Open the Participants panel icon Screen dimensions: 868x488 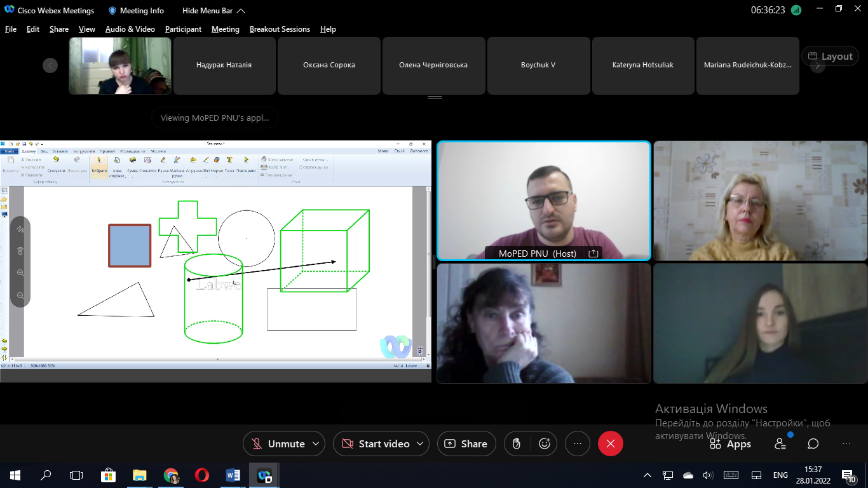(780, 444)
